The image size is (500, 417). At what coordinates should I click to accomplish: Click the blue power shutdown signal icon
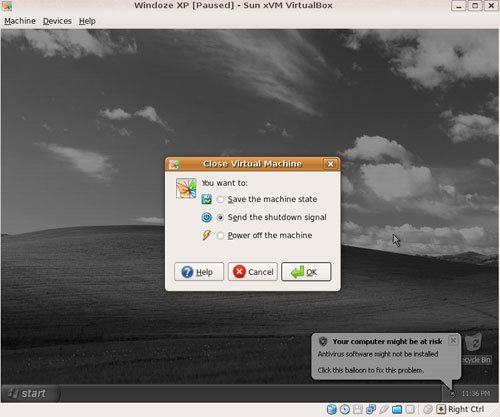tap(206, 217)
